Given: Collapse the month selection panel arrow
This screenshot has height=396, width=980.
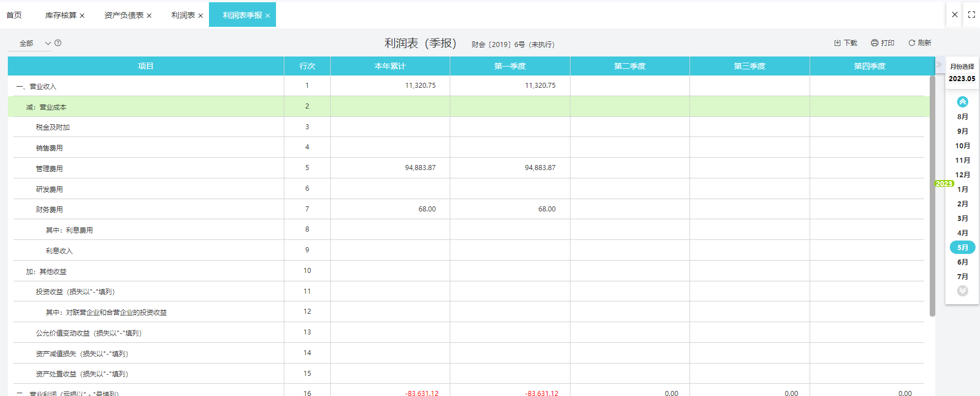Looking at the screenshot, I should [939, 64].
